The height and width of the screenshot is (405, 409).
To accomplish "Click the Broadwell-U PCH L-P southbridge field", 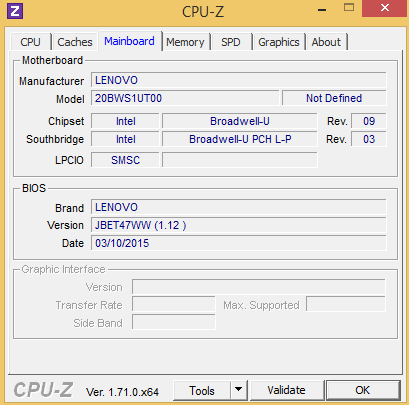I will point(240,139).
